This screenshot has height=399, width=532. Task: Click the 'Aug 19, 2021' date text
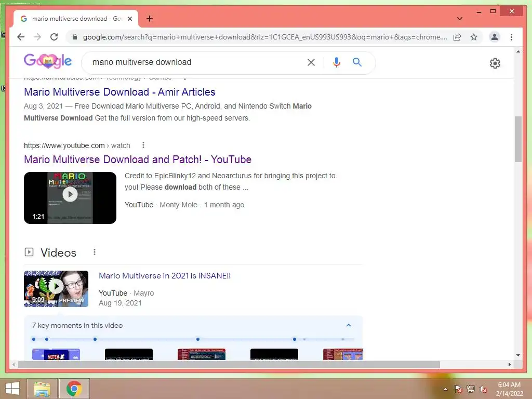coord(120,303)
